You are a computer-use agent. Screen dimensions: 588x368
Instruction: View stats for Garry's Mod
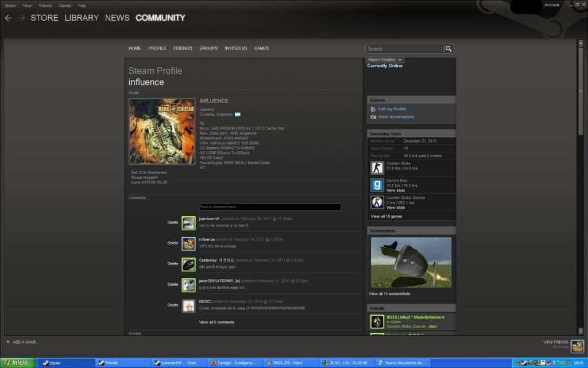coord(395,191)
